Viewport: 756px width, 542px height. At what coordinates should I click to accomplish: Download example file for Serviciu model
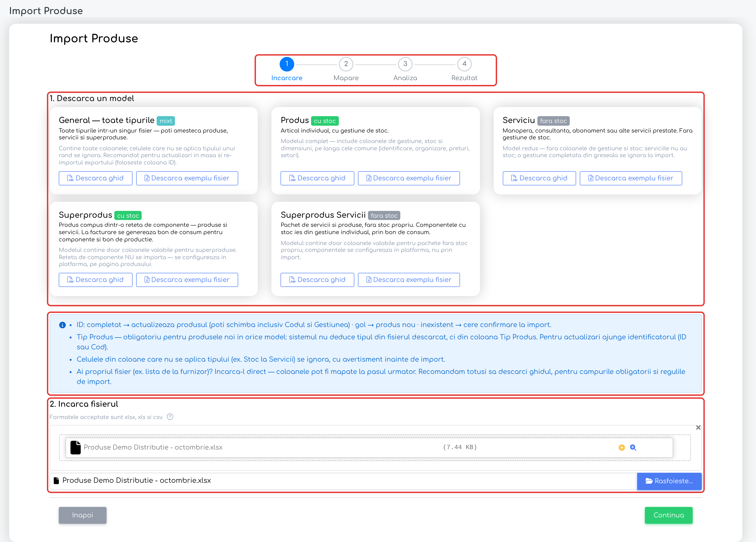631,178
